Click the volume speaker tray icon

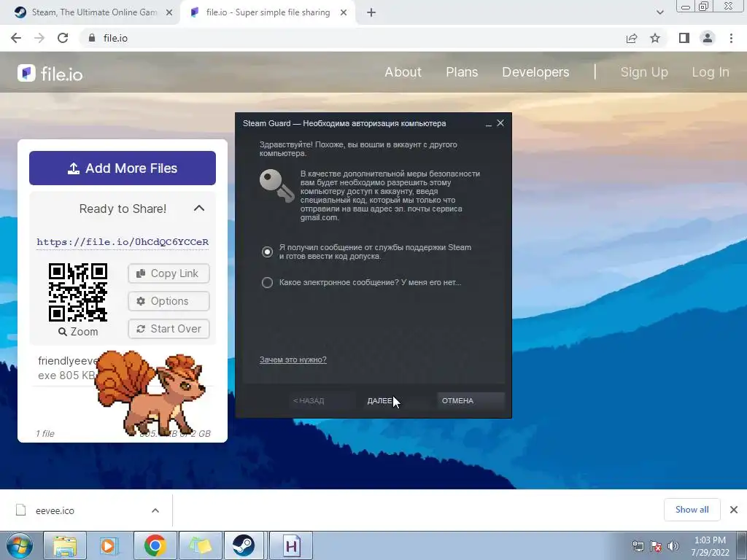tap(673, 545)
